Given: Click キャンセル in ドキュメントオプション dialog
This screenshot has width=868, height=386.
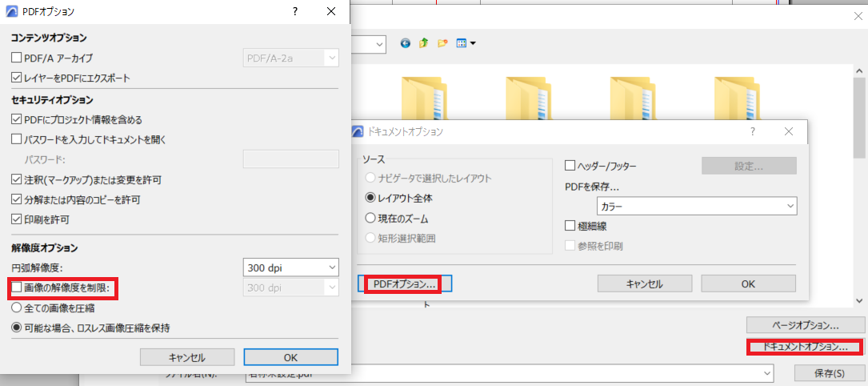Looking at the screenshot, I should pos(644,283).
